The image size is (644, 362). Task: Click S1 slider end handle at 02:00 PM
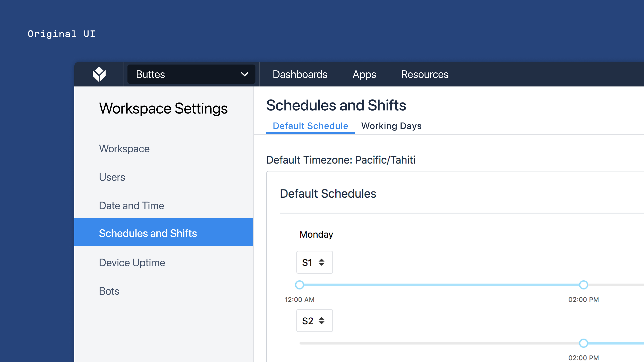click(x=584, y=285)
